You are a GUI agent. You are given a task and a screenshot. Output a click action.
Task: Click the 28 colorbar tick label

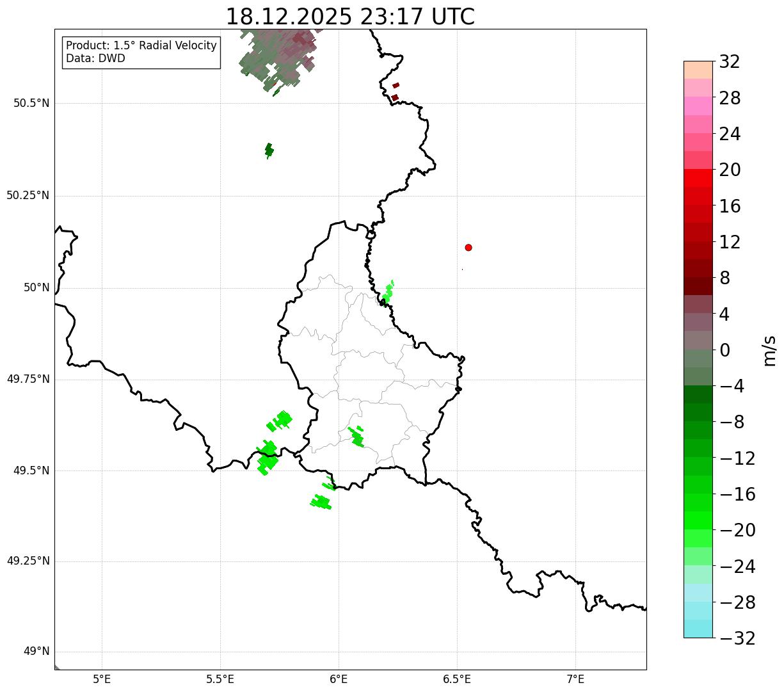tap(730, 99)
